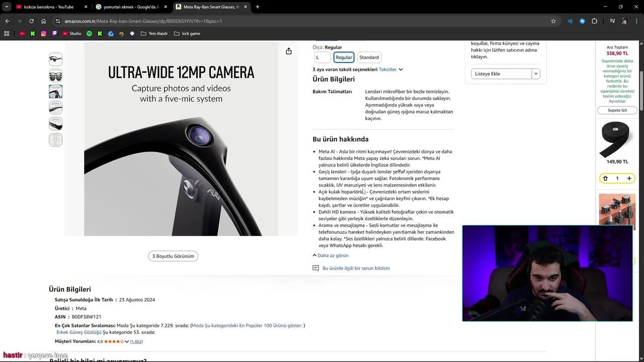644x362 pixels.
Task: Expand the star rating breakdown arrow
Action: pos(127,341)
